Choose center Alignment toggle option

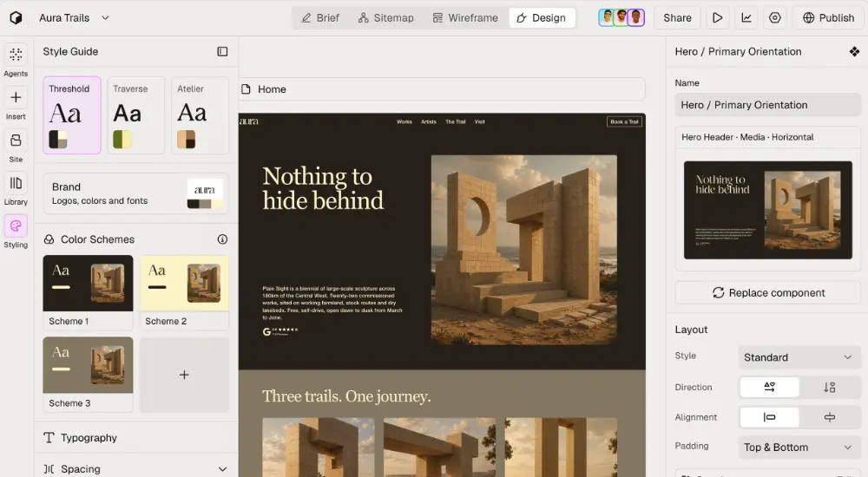click(829, 417)
